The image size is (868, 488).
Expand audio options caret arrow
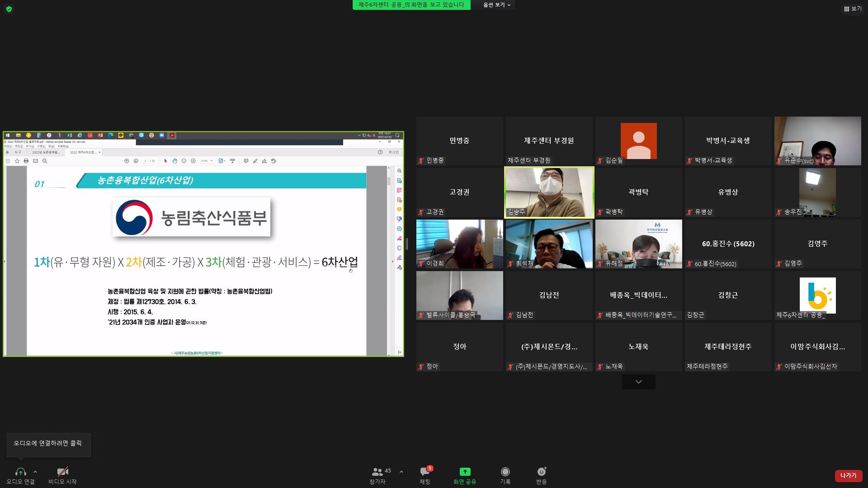tap(35, 472)
